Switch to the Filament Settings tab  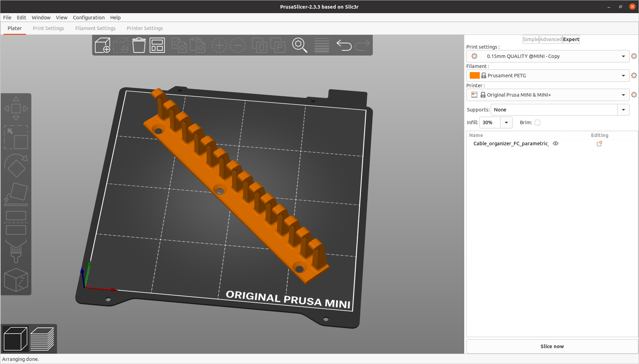click(x=95, y=28)
